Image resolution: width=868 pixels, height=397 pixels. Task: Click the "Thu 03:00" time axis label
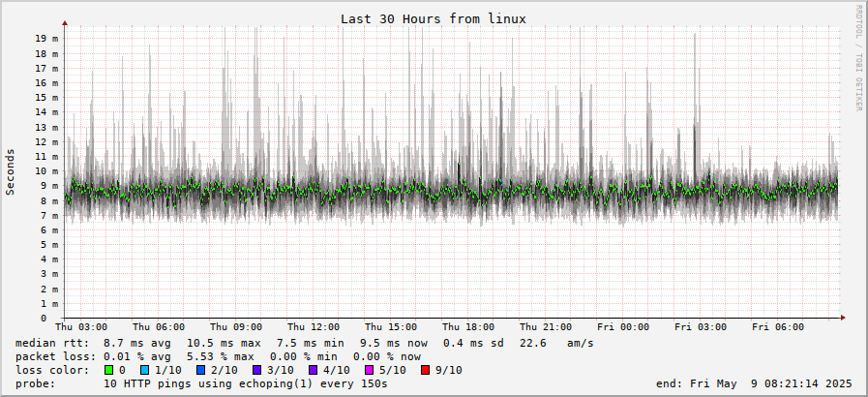81,327
